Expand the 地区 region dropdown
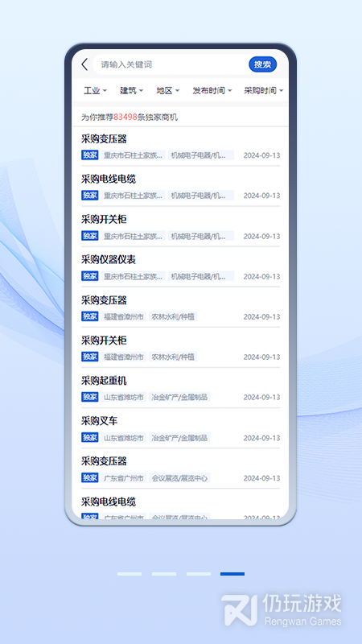 (168, 91)
